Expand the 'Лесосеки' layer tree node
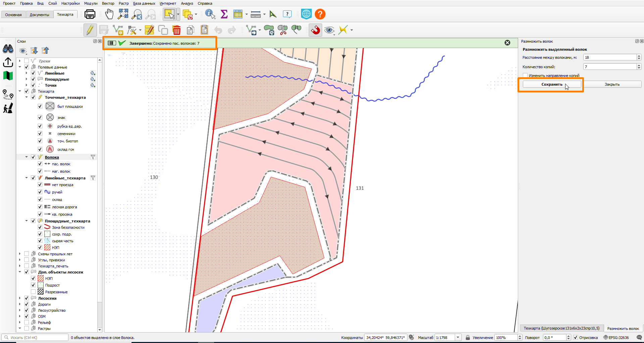 coord(20,298)
